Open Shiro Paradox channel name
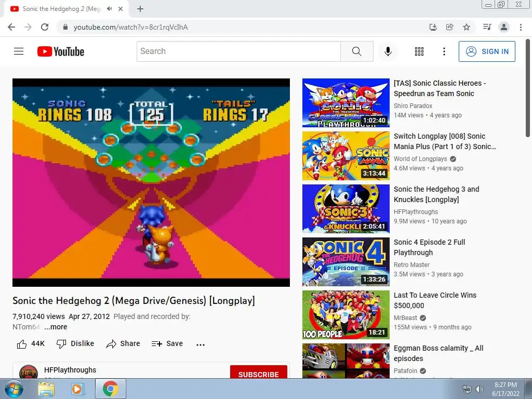The image size is (532, 399). [413, 105]
